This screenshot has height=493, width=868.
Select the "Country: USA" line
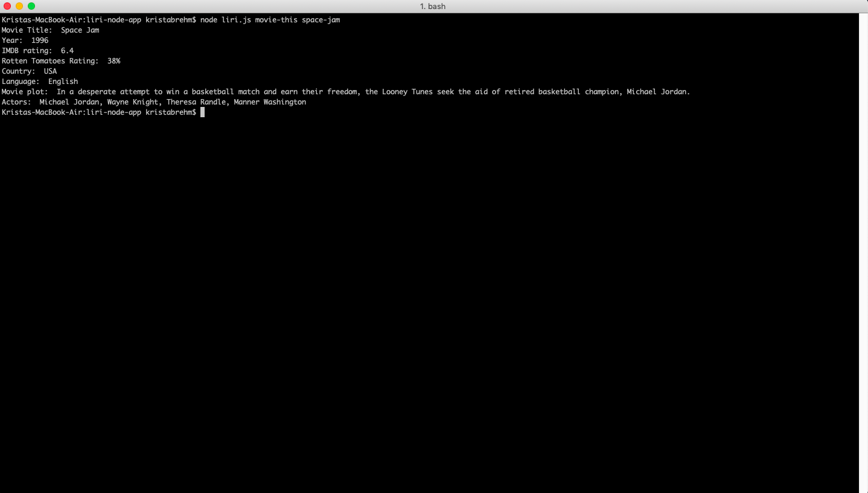pos(28,71)
